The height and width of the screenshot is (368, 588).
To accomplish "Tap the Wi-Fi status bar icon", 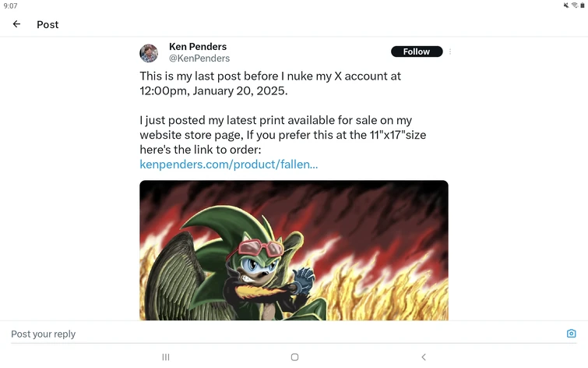I will (574, 5).
